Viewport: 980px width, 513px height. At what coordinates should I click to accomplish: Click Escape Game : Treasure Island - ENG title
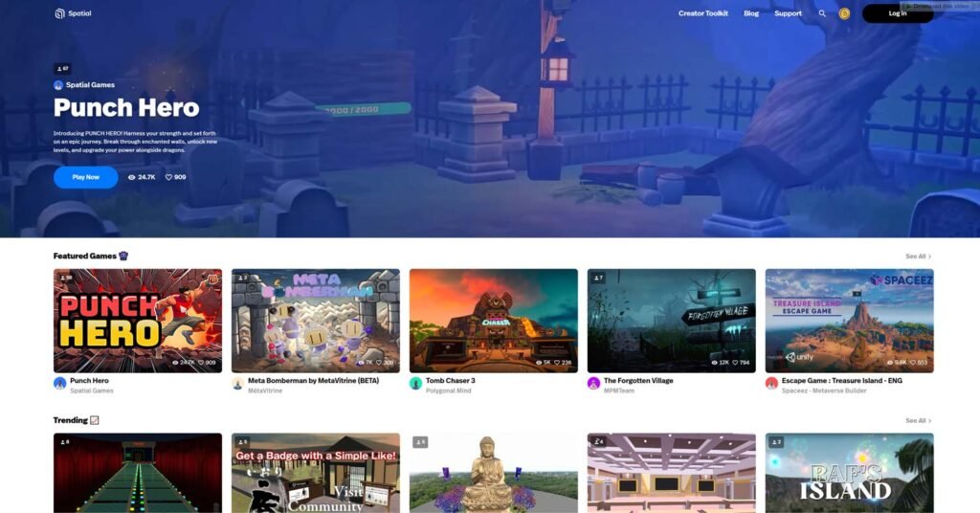tap(842, 381)
